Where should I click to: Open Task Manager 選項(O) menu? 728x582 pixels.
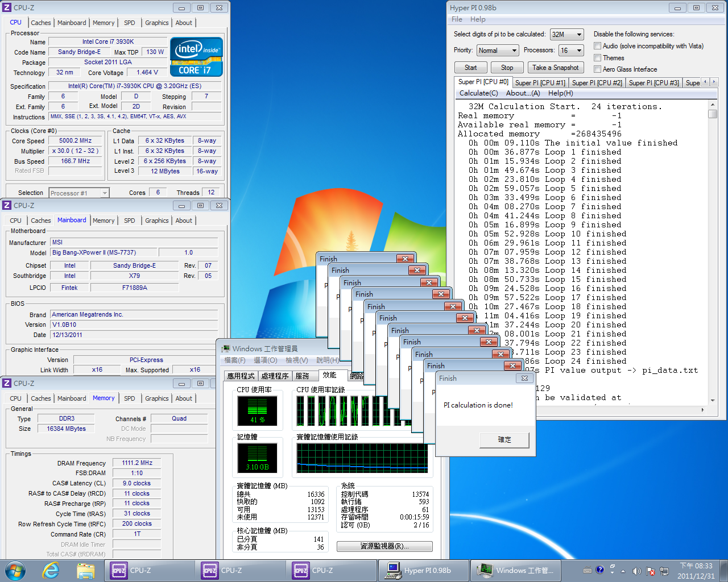tap(265, 360)
